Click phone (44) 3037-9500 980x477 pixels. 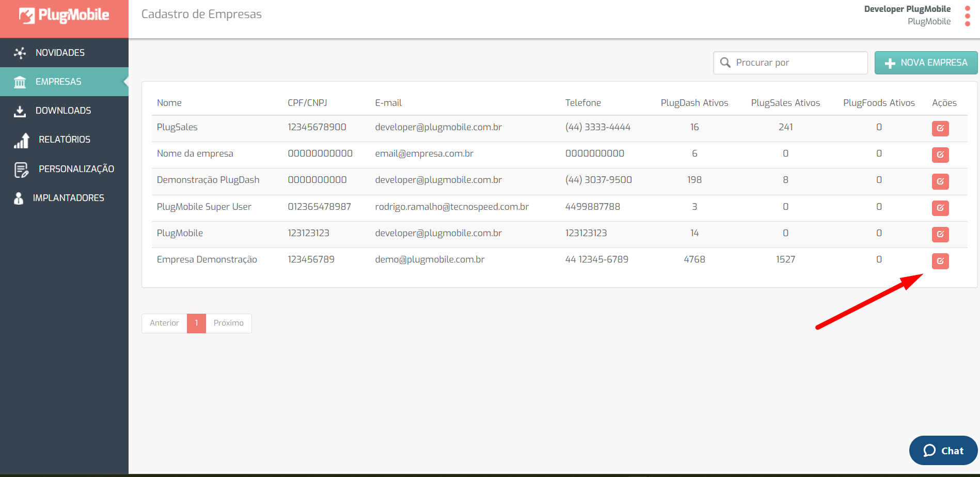pyautogui.click(x=598, y=180)
